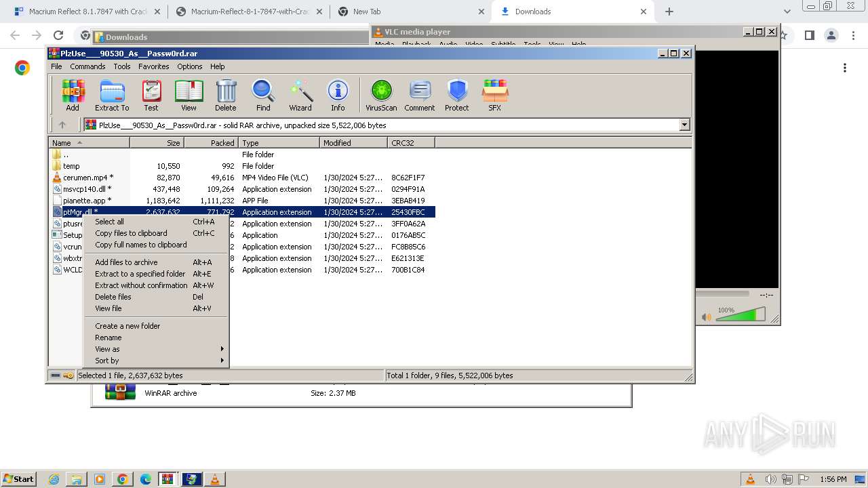The height and width of the screenshot is (488, 868).
Task: Choose Copy full names to clipboard
Action: point(156,245)
